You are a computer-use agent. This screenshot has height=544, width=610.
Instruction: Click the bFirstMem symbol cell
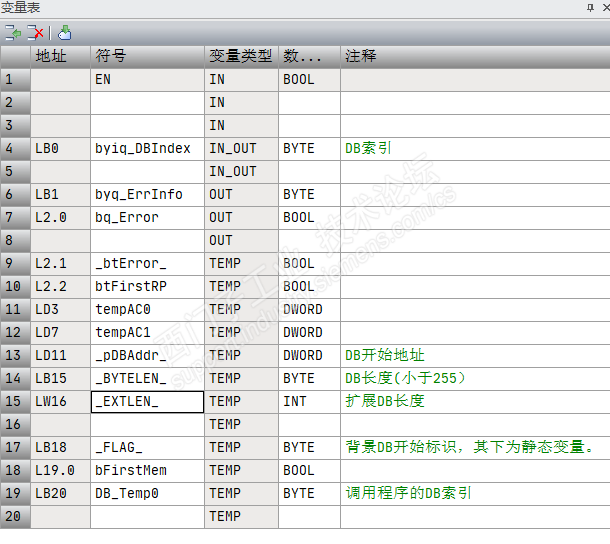point(147,471)
